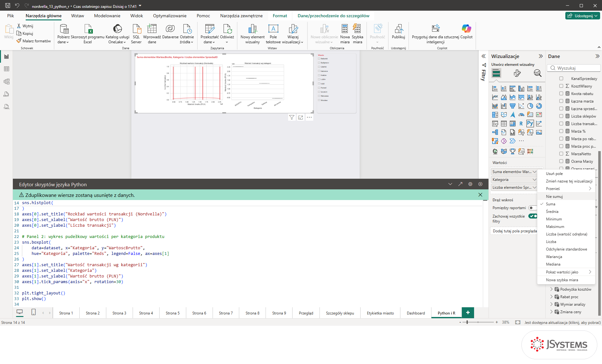Image resolution: width=602 pixels, height=364 pixels.
Task: Select the pie chart visual icon
Action: (x=530, y=106)
